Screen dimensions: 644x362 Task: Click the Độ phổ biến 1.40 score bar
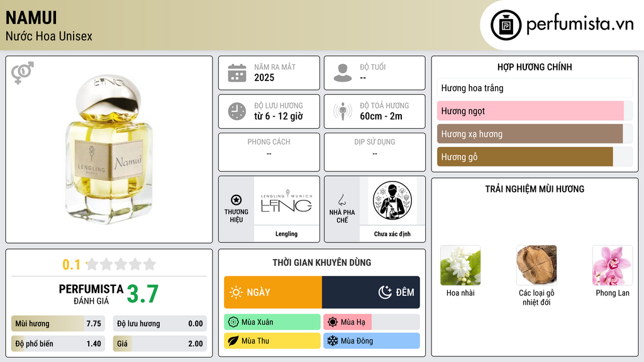point(58,344)
